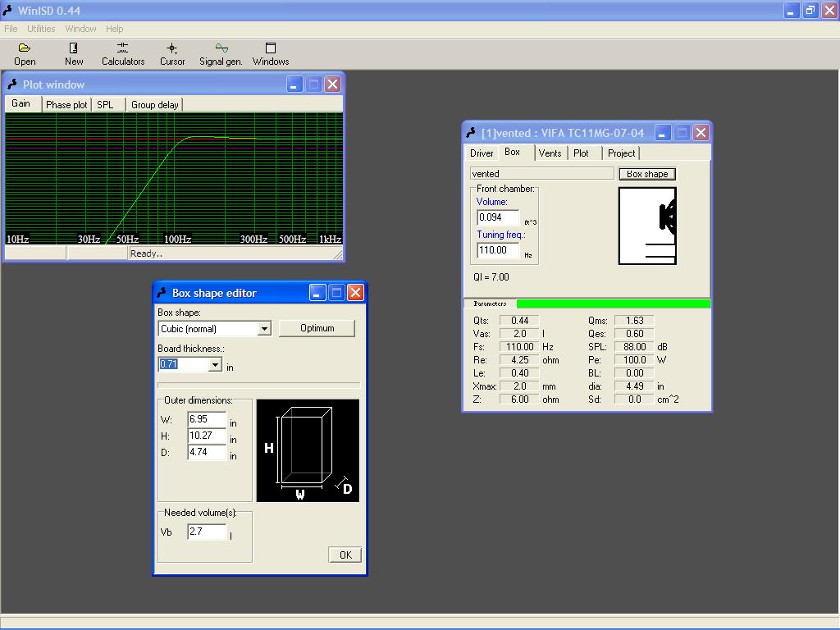
Task: Select the Vents tab
Action: point(550,153)
